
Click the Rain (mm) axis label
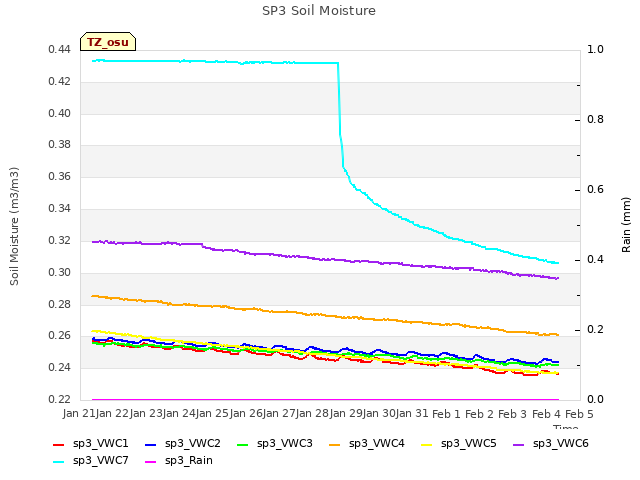point(626,225)
